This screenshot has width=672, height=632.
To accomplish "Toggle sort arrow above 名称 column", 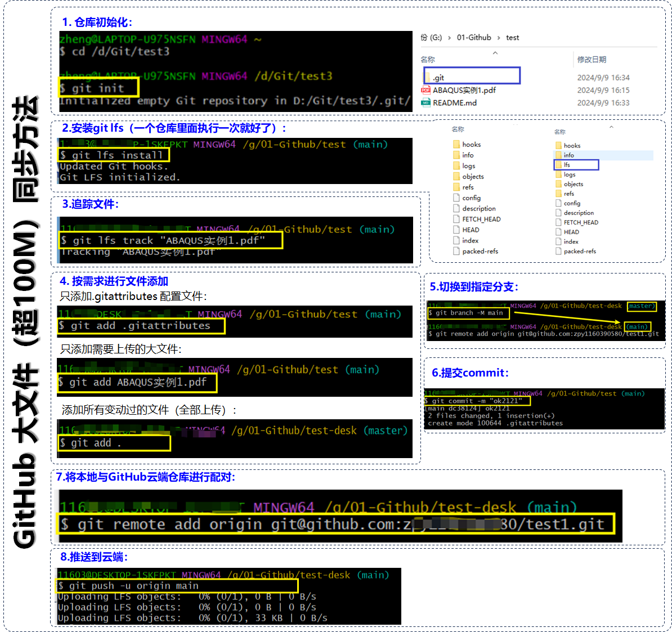I will (x=495, y=53).
